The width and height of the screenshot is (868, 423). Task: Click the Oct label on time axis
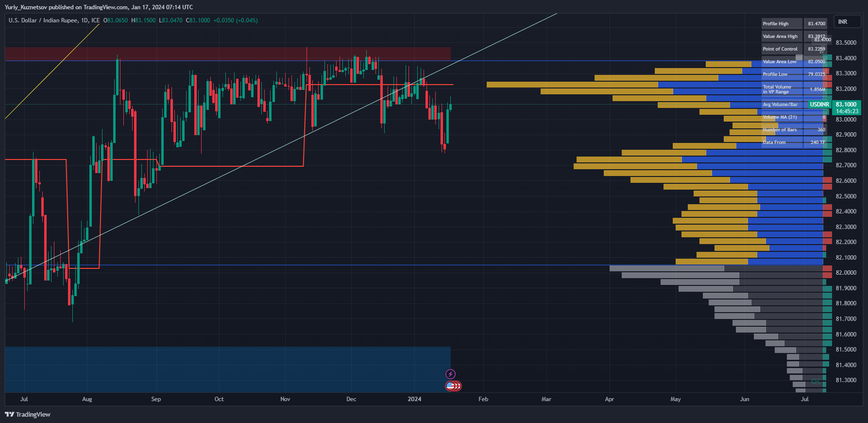point(219,399)
